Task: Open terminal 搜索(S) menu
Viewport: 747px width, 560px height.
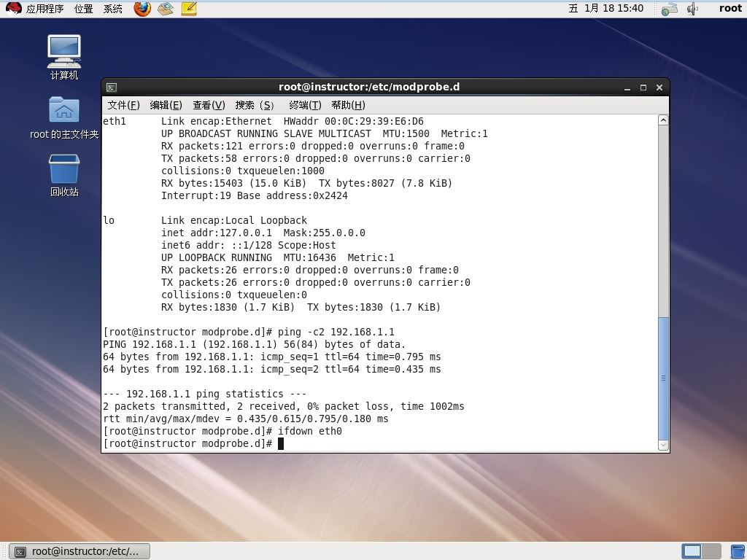Action: click(x=255, y=105)
